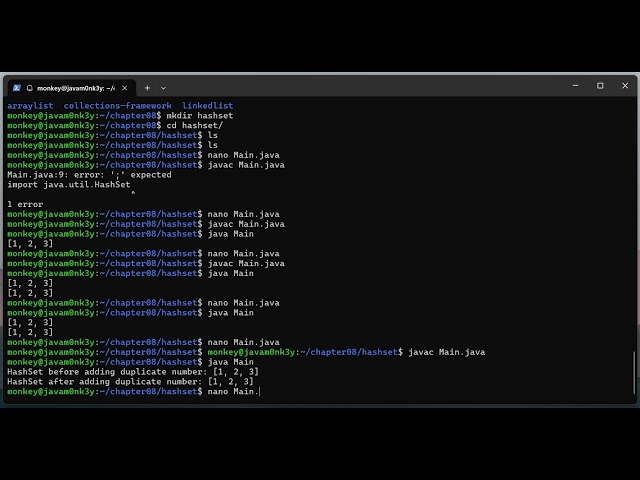Click the 'import java.util.HashSet' line
Viewport: 640px width, 480px height.
69,184
